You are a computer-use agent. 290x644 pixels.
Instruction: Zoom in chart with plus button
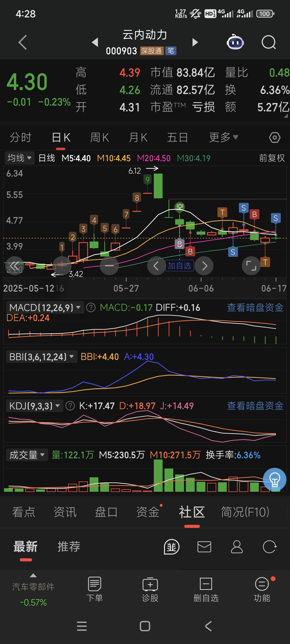click(62, 265)
